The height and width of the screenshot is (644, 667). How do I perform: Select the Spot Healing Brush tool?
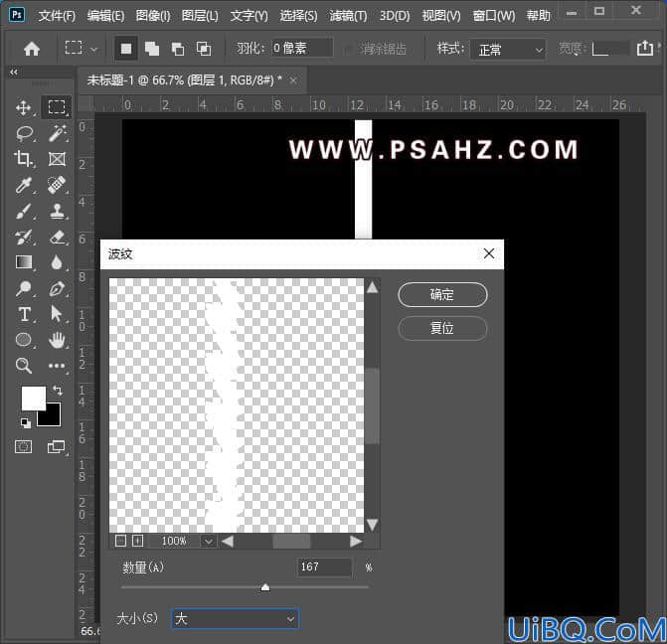57,185
